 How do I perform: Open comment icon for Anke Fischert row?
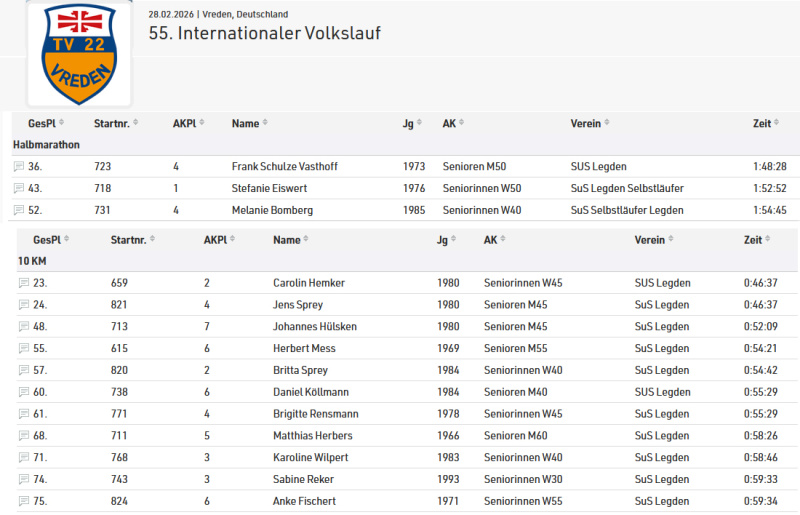[x=24, y=501]
